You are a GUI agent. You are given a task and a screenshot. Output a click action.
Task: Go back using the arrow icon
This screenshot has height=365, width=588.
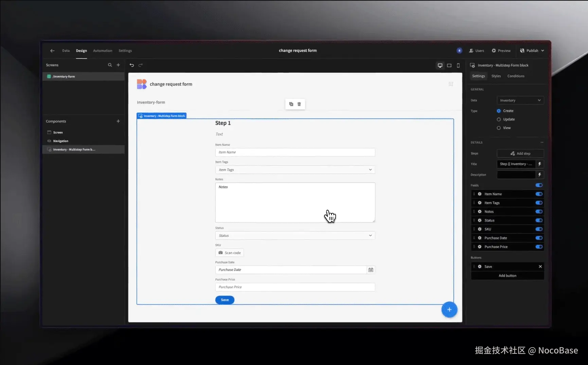click(52, 51)
